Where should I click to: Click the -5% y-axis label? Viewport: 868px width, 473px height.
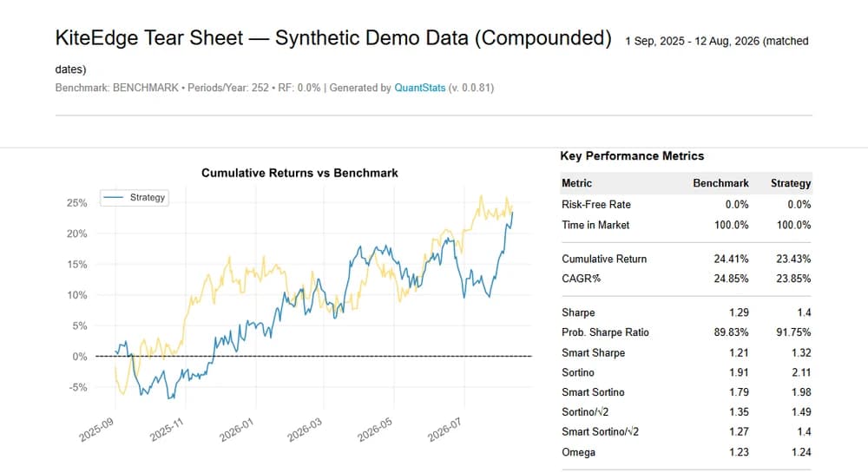(x=77, y=387)
